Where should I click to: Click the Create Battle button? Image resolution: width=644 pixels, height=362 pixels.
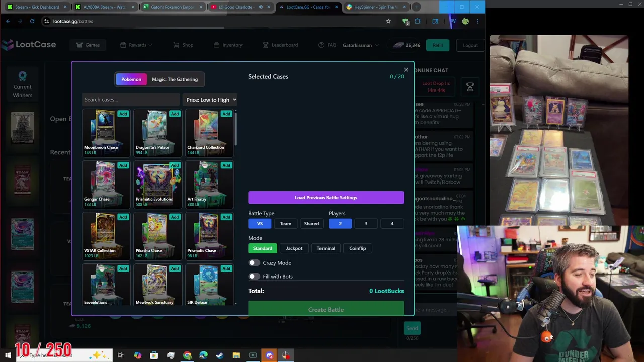[x=326, y=309]
